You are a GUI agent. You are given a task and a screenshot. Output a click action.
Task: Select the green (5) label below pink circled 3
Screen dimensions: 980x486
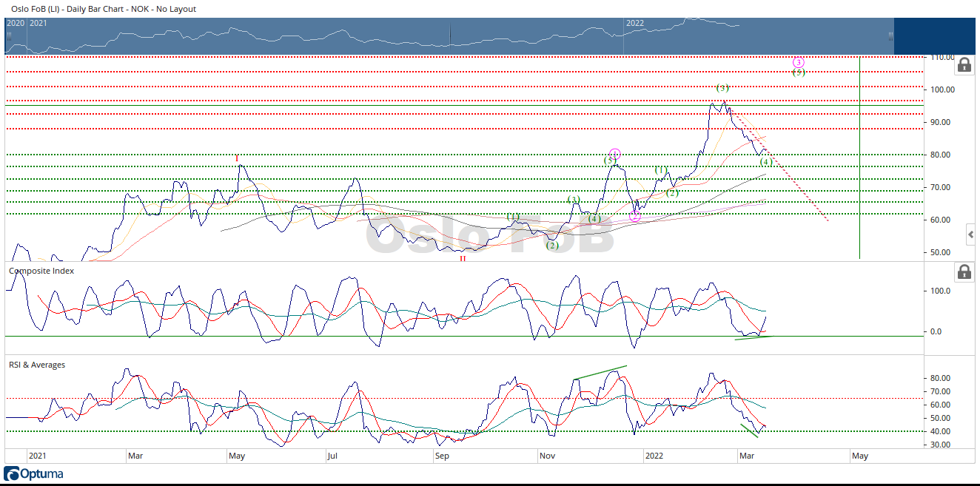798,72
